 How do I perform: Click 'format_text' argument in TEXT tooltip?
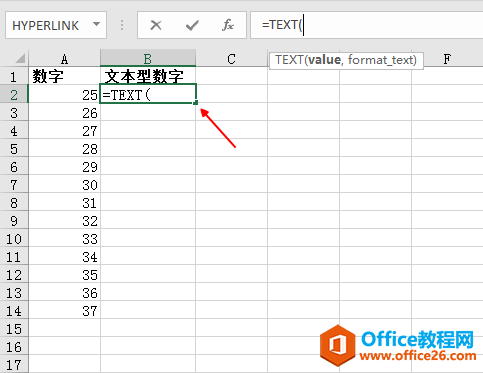pos(380,60)
